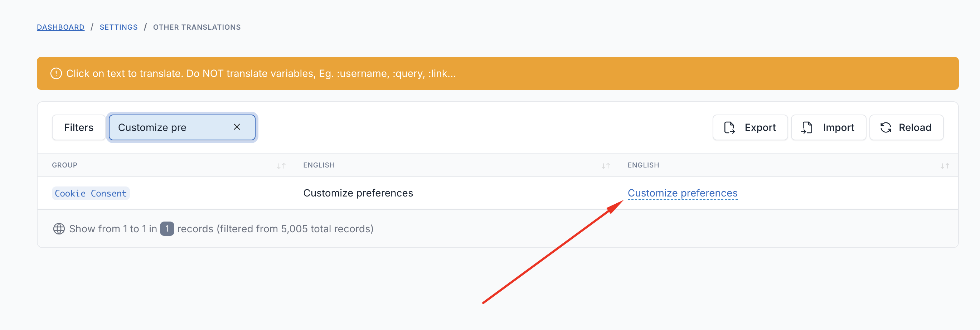Image resolution: width=980 pixels, height=330 pixels.
Task: Reload the translations table
Action: [x=906, y=127]
